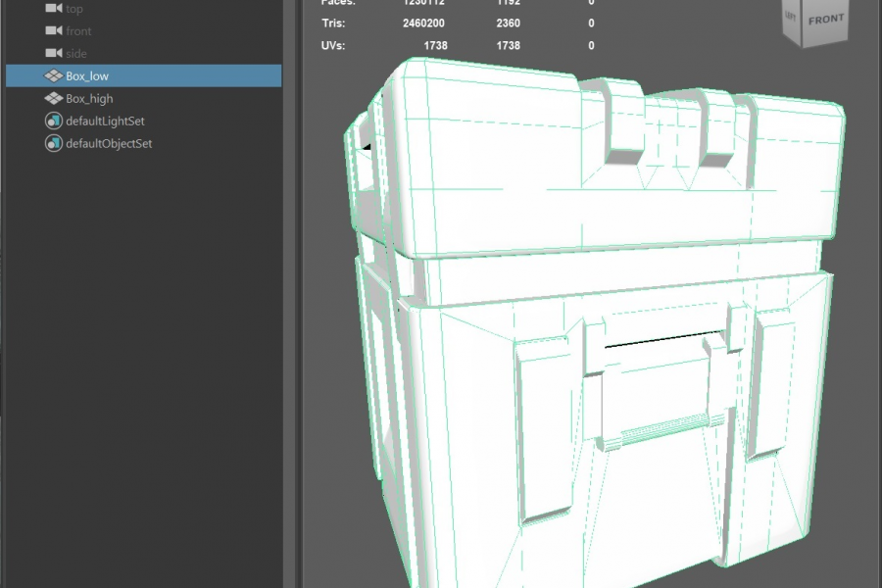Select the side camera in the outliner

click(x=75, y=54)
